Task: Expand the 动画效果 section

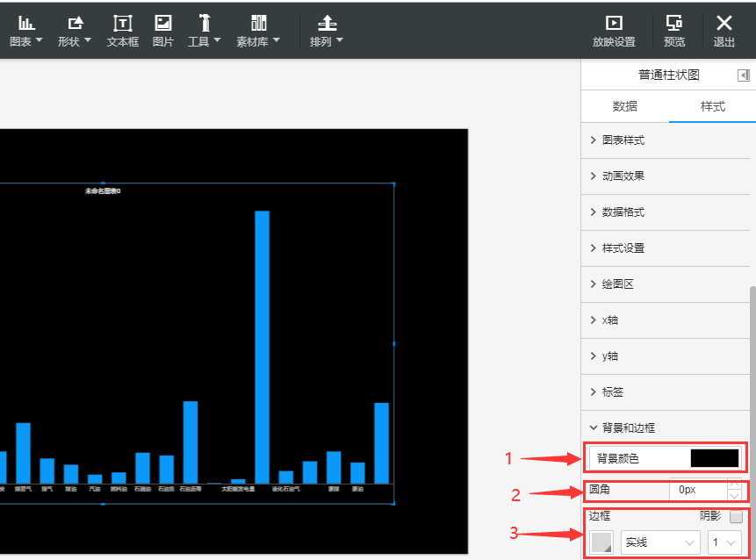Action: pyautogui.click(x=666, y=176)
